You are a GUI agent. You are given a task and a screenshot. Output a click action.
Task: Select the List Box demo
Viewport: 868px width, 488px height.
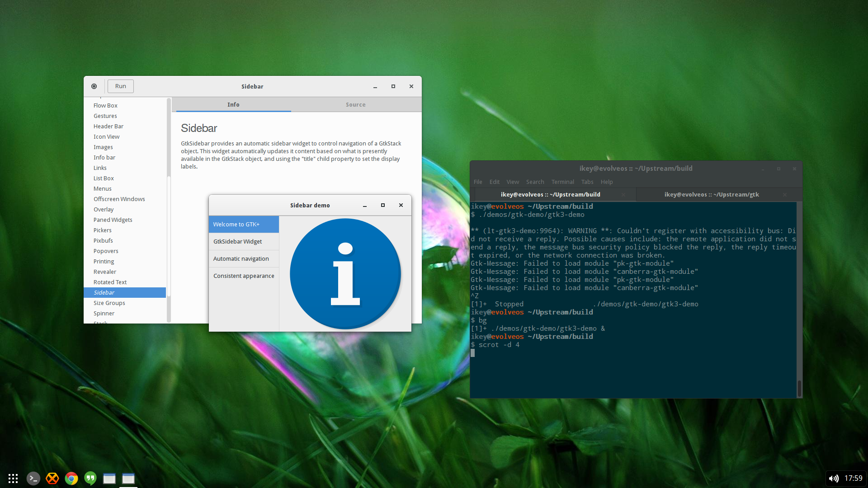[x=125, y=178]
